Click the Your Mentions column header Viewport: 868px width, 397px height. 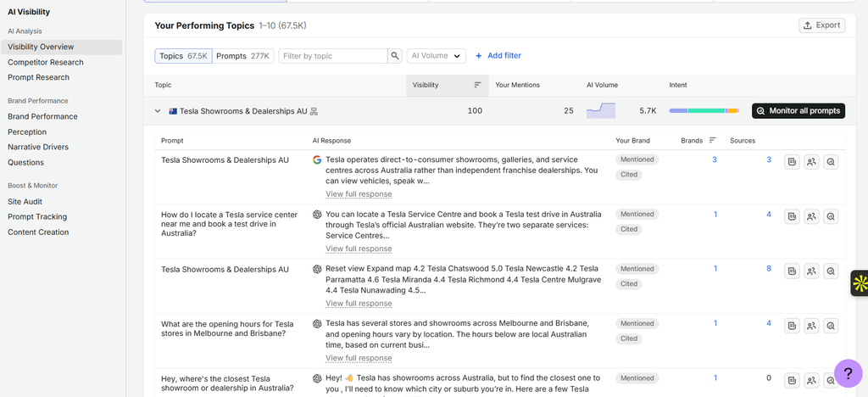[x=518, y=86]
